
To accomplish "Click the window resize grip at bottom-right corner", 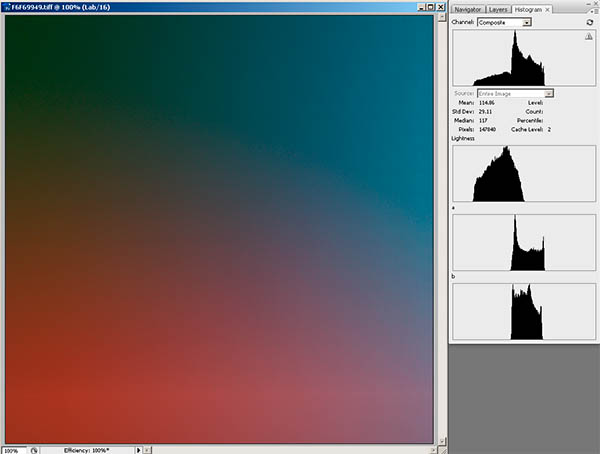I will 442,451.
